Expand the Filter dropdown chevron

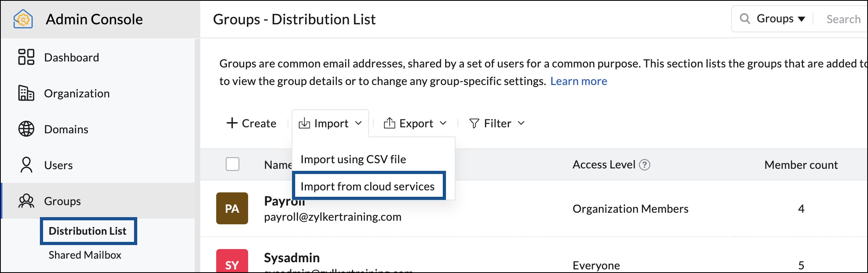click(521, 123)
